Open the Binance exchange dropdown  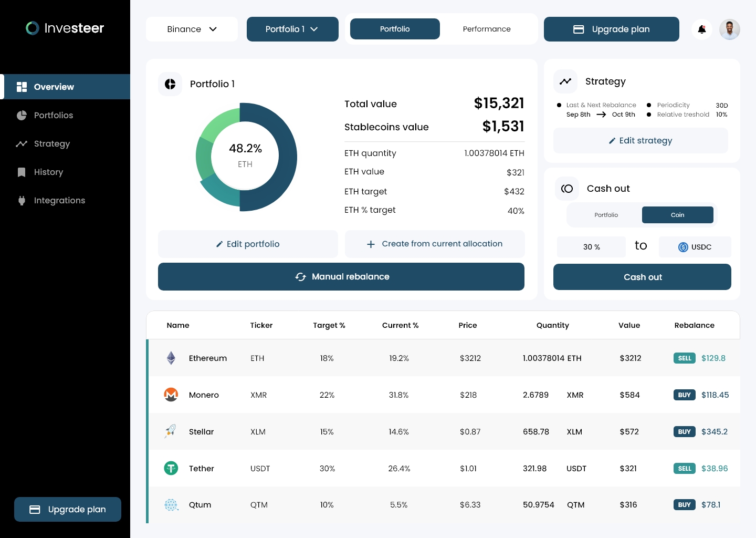[192, 29]
